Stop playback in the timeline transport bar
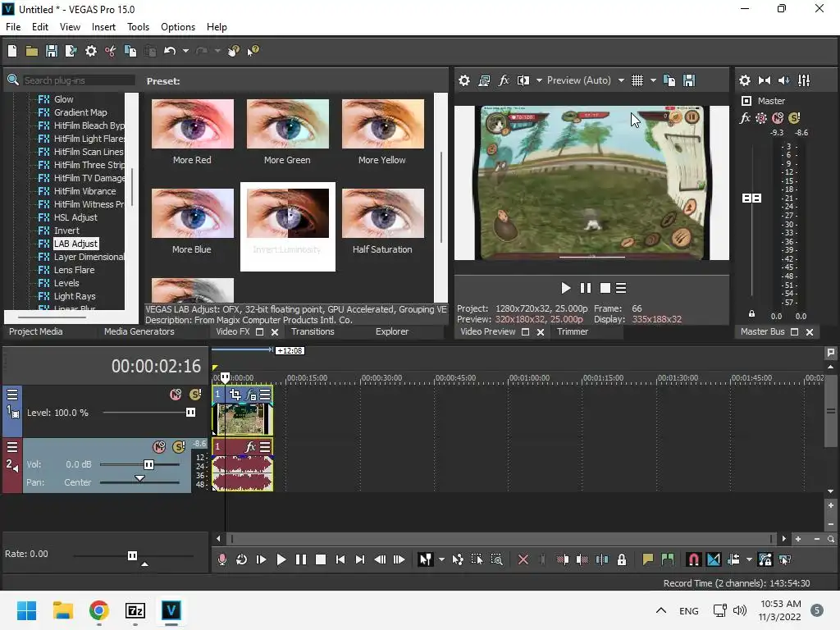 click(321, 559)
